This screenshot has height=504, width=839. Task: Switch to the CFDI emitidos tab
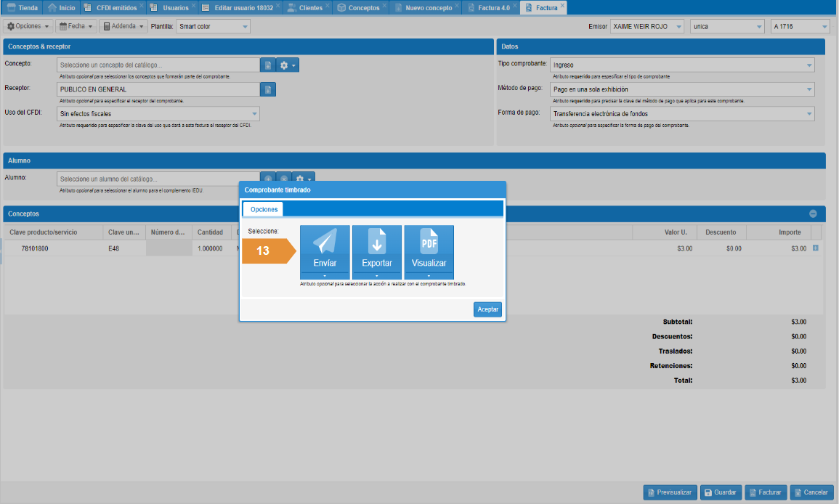click(x=115, y=8)
